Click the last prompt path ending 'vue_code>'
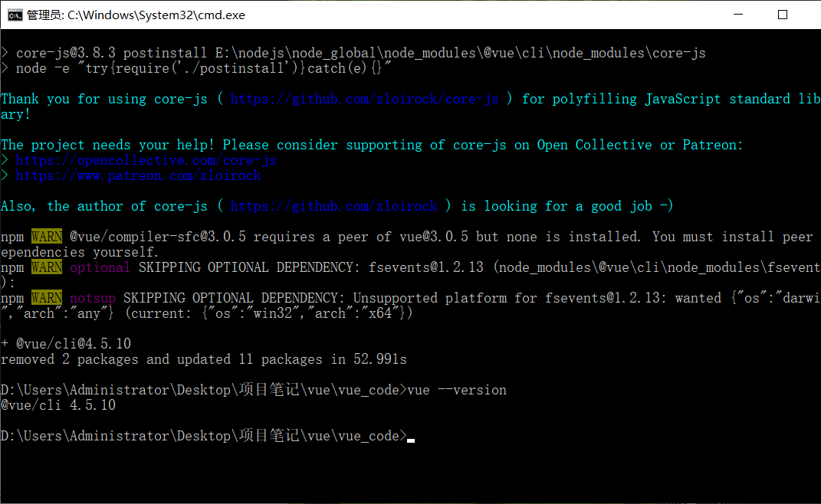Screen dimensions: 821x504 pyautogui.click(x=204, y=436)
